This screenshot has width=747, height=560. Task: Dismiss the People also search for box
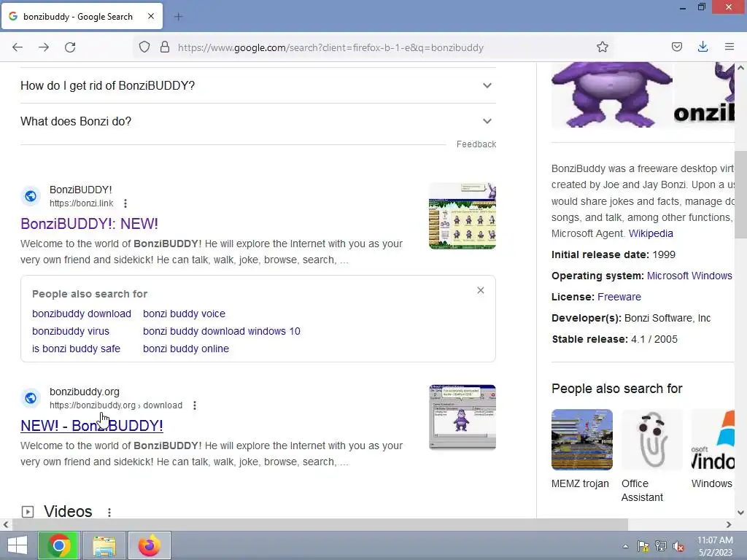[x=481, y=290]
